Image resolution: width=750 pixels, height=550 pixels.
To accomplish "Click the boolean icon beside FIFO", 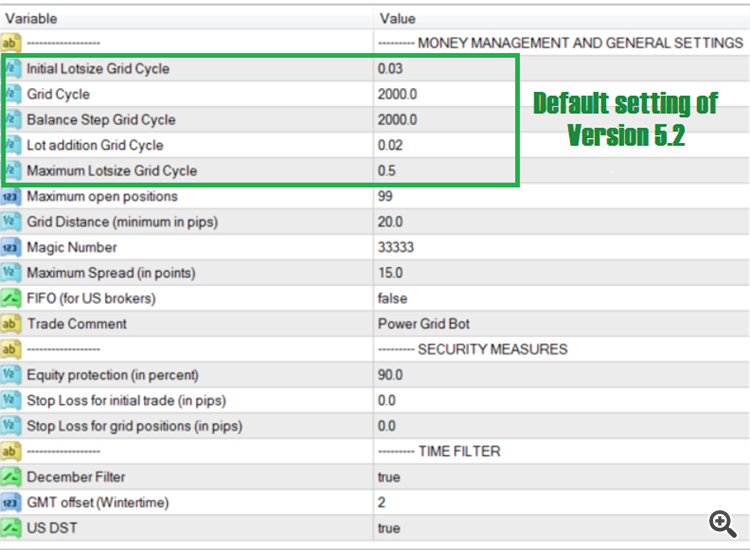I will [x=11, y=298].
